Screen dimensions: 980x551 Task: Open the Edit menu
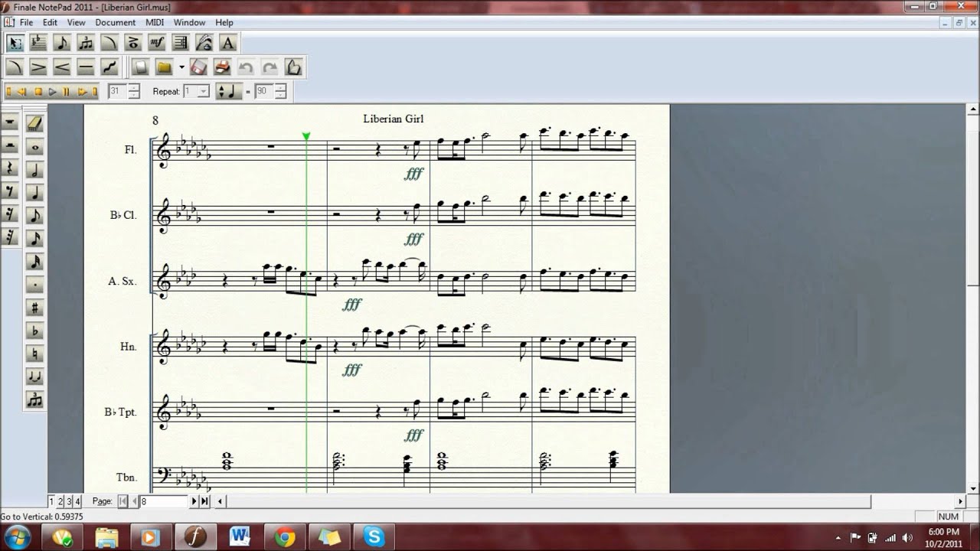[x=50, y=23]
